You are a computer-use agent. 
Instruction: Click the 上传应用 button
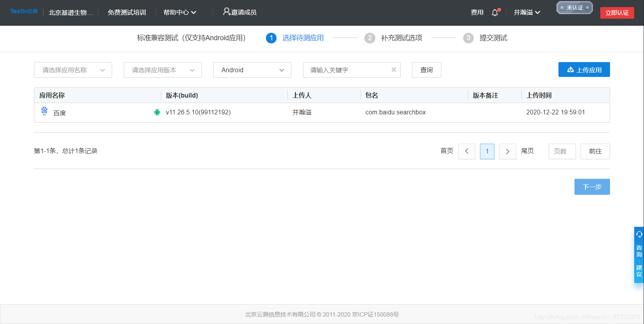click(584, 69)
